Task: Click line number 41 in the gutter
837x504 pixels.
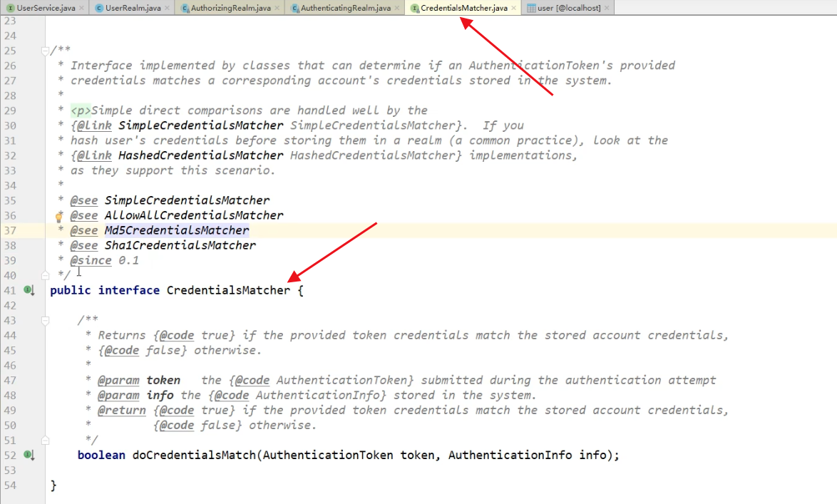Action: click(10, 290)
